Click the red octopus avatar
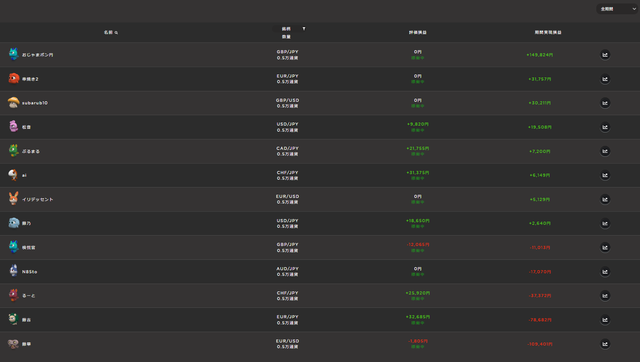Screen dimensions: 640x362 [13, 78]
